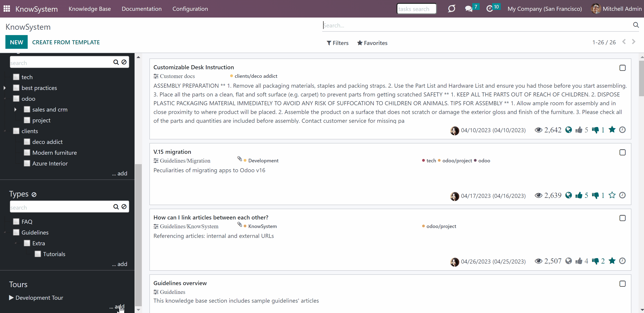This screenshot has height=313, width=644.
Task: Unfavorite the Customizable Desk Instruction star
Action: 612,130
